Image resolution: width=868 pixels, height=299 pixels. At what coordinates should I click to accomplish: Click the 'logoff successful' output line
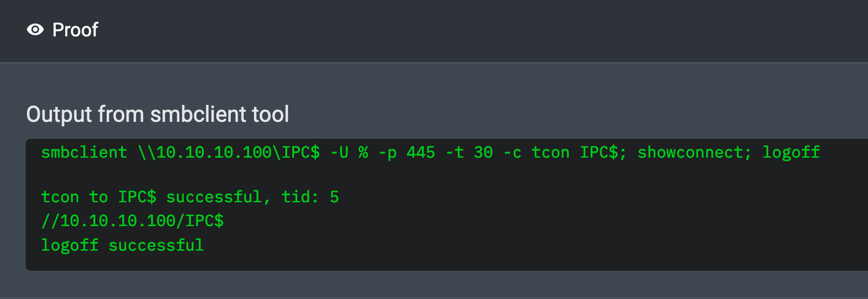[x=123, y=245]
